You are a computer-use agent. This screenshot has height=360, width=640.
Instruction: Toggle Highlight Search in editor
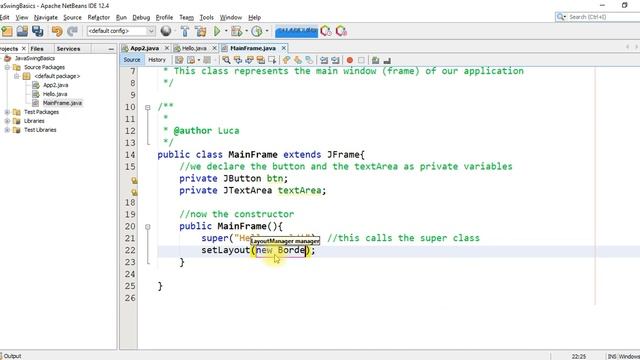[260, 60]
